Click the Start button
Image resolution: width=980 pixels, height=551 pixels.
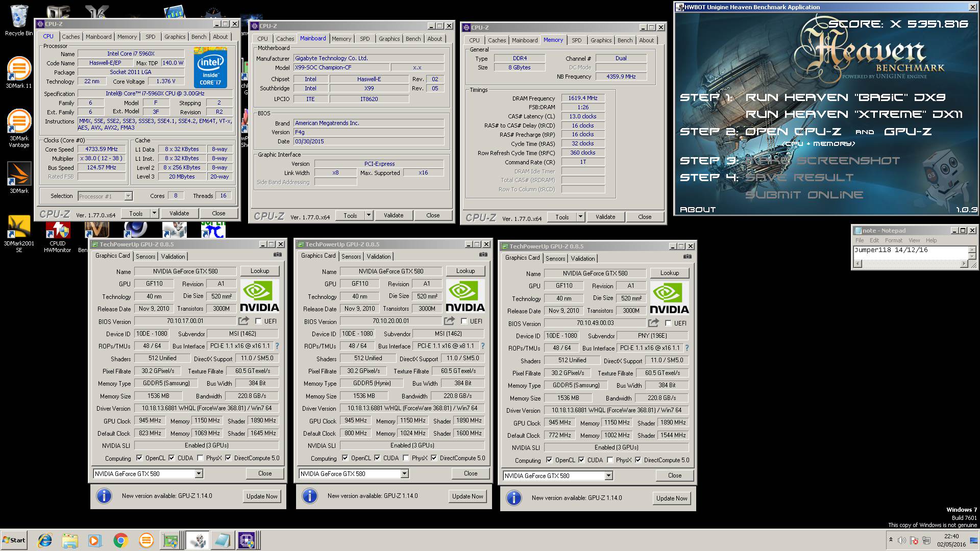point(14,540)
